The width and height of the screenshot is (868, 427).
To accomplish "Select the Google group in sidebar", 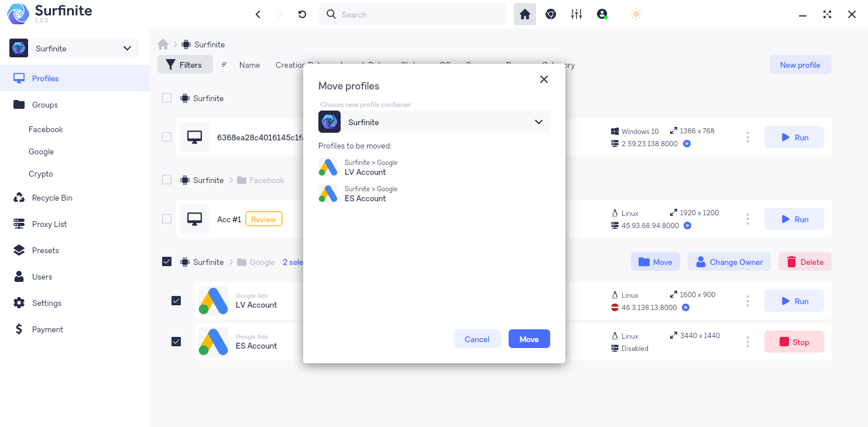I will 41,151.
